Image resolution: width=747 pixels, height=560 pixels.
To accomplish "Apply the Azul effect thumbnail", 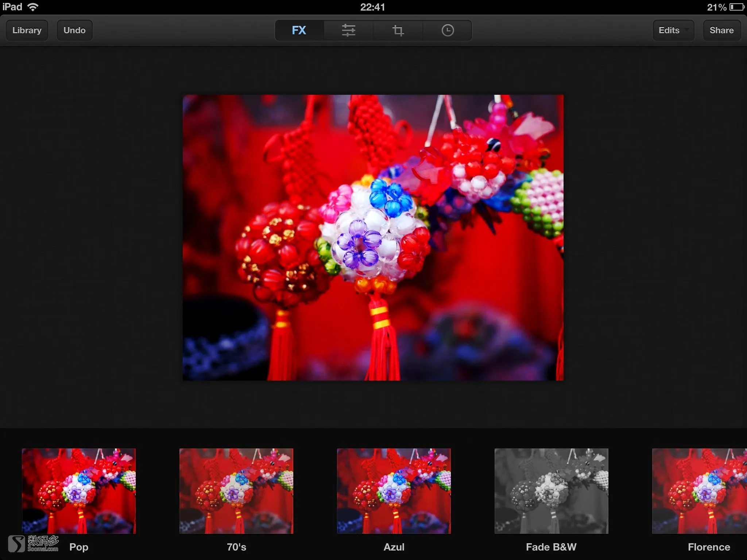I will point(394,491).
